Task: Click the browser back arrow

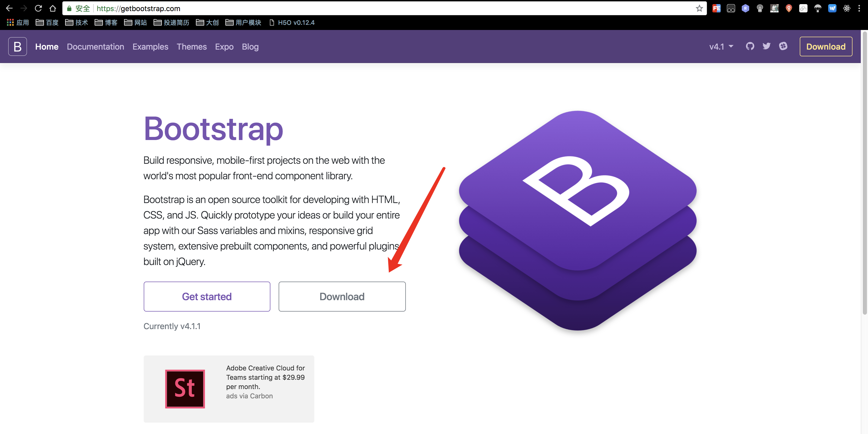Action: [9, 8]
